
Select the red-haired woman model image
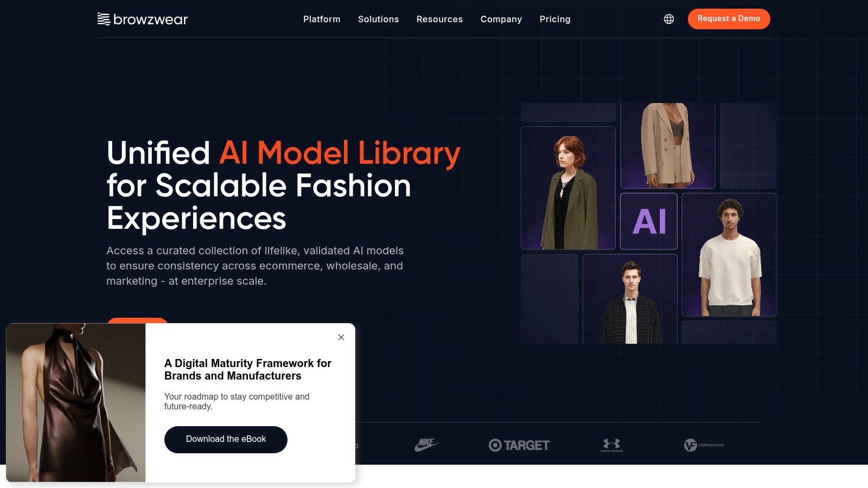coord(568,188)
